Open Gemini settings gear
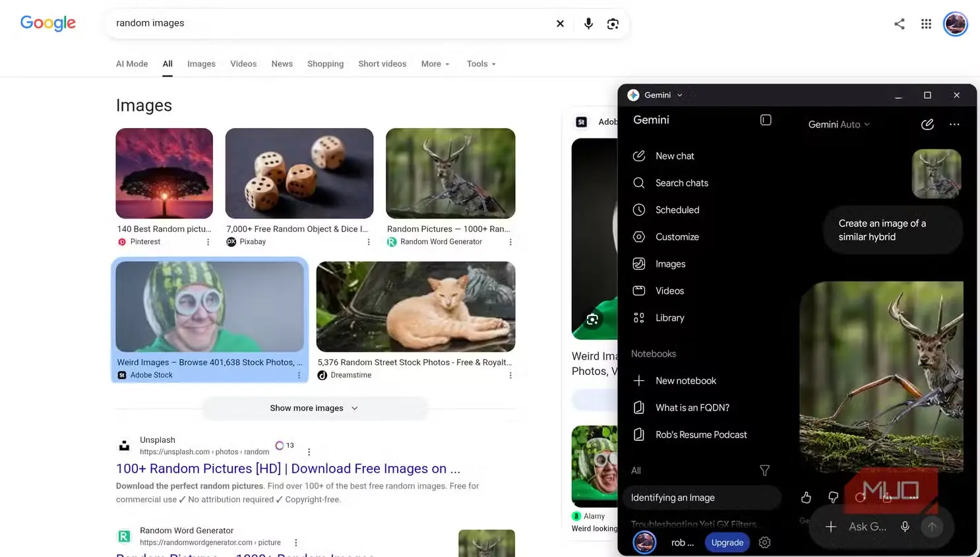 click(x=764, y=542)
